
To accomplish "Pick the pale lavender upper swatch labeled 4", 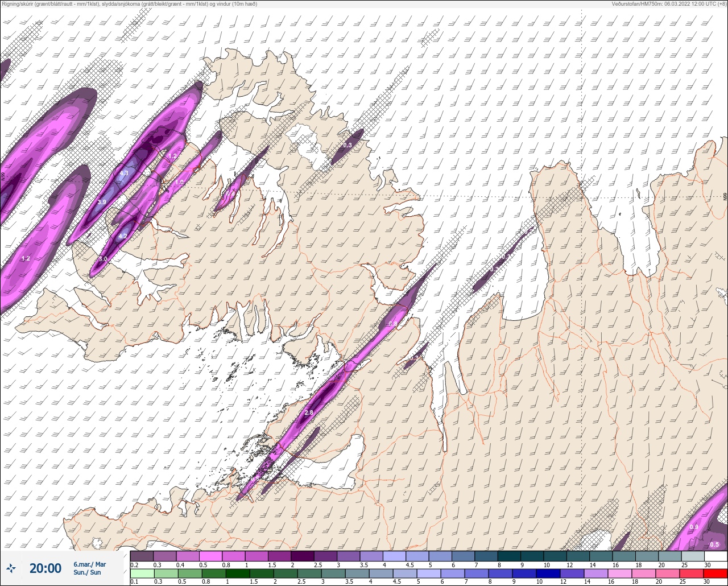I will click(394, 556).
